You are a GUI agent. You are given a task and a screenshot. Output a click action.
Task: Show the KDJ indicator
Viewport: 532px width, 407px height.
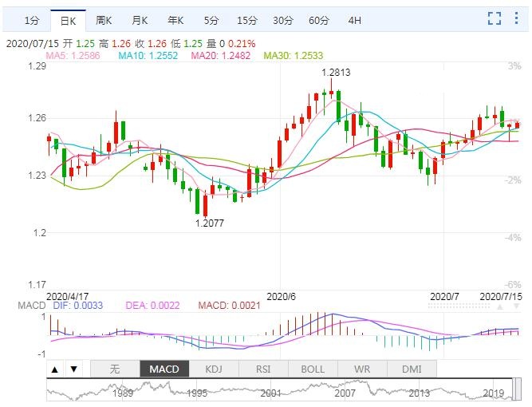(214, 369)
